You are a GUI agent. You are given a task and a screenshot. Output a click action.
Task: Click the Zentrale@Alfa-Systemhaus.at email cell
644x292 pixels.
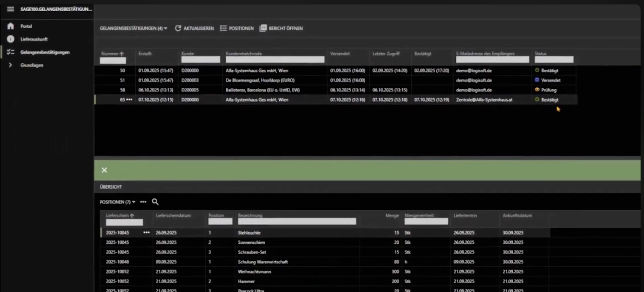click(x=484, y=99)
